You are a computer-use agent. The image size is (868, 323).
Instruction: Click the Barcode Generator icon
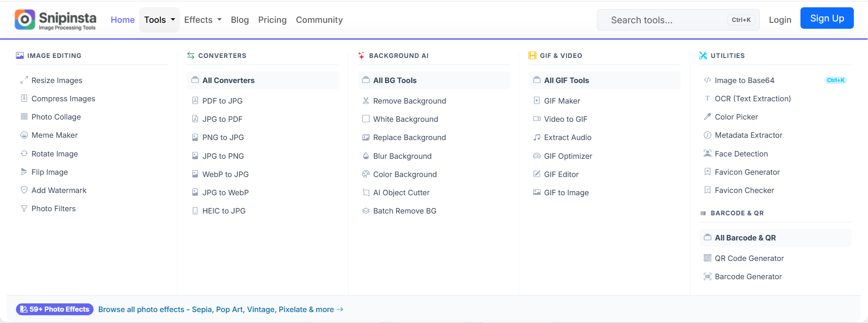click(707, 276)
